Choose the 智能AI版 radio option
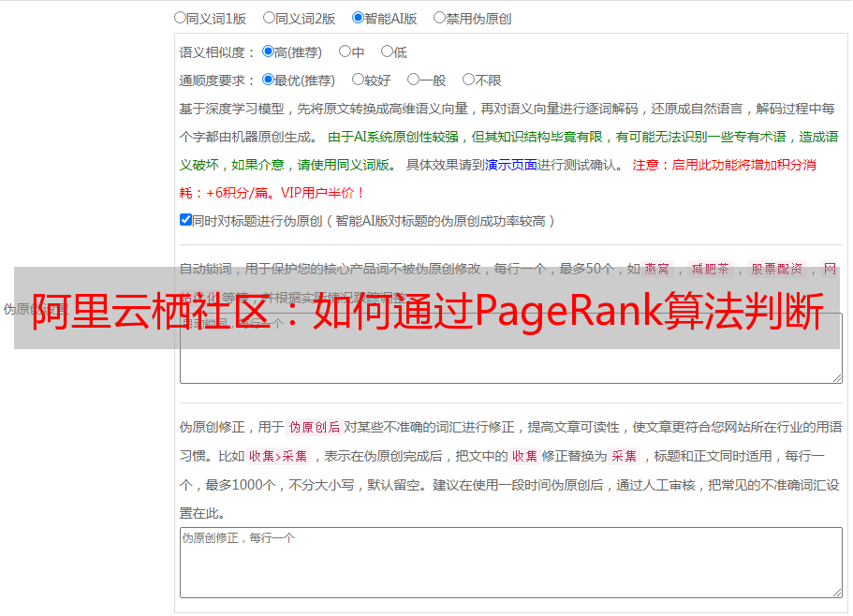The height and width of the screenshot is (616, 853). click(358, 18)
